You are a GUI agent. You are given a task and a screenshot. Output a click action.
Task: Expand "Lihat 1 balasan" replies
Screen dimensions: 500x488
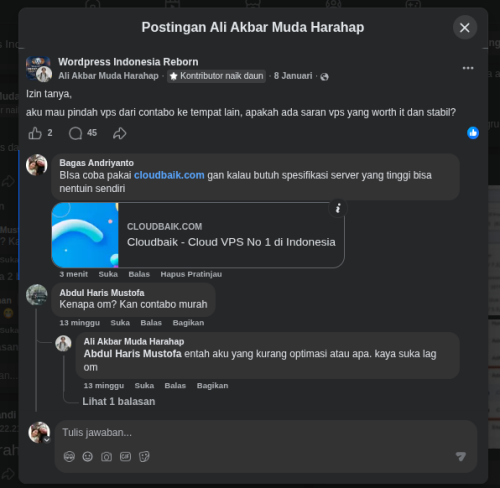pos(119,401)
